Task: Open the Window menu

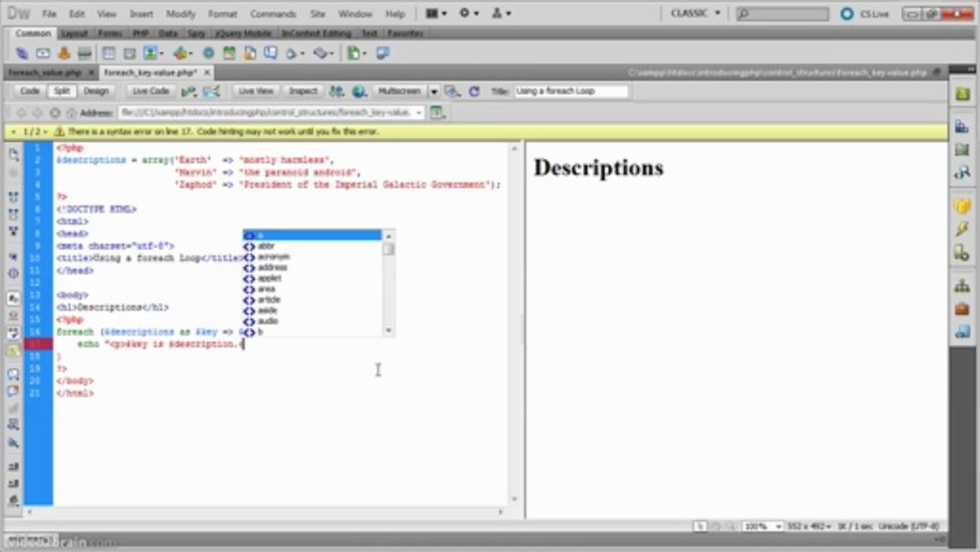Action: point(356,14)
